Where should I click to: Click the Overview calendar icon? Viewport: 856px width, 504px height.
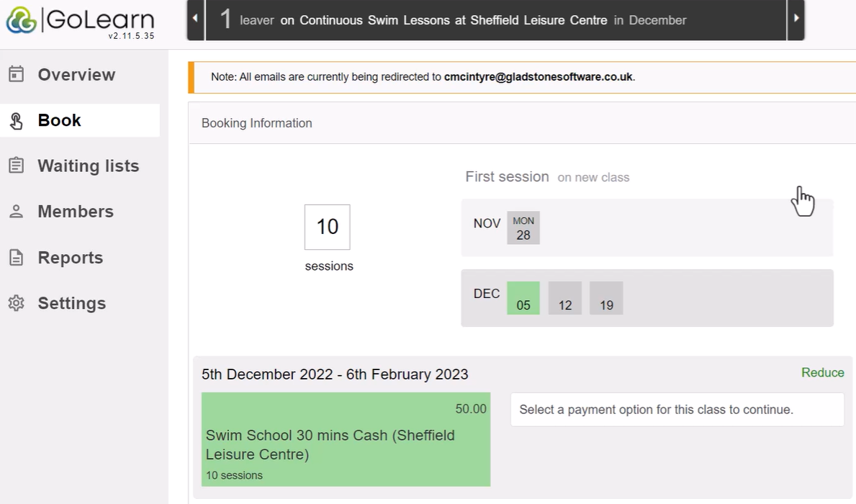17,74
